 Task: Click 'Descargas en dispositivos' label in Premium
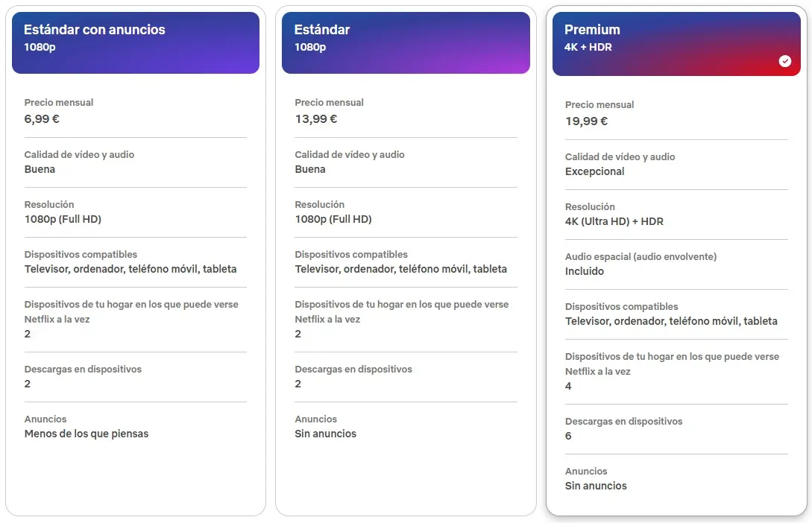[623, 421]
